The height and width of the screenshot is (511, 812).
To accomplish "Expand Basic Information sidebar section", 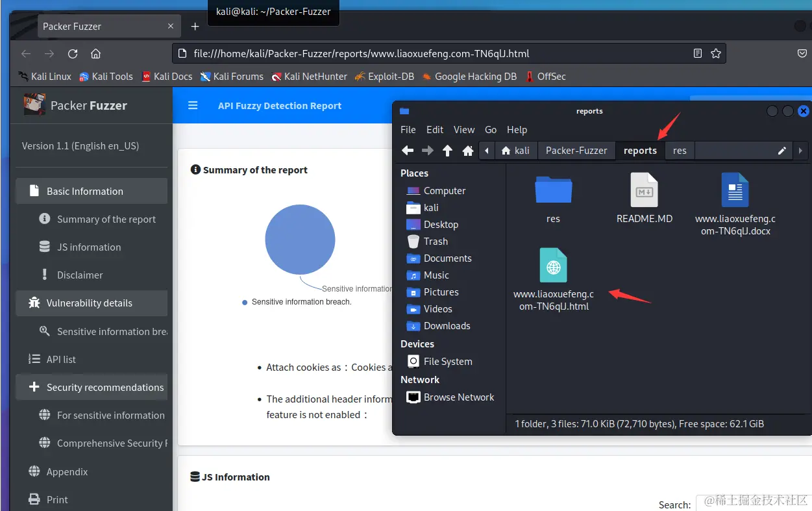I will 92,191.
